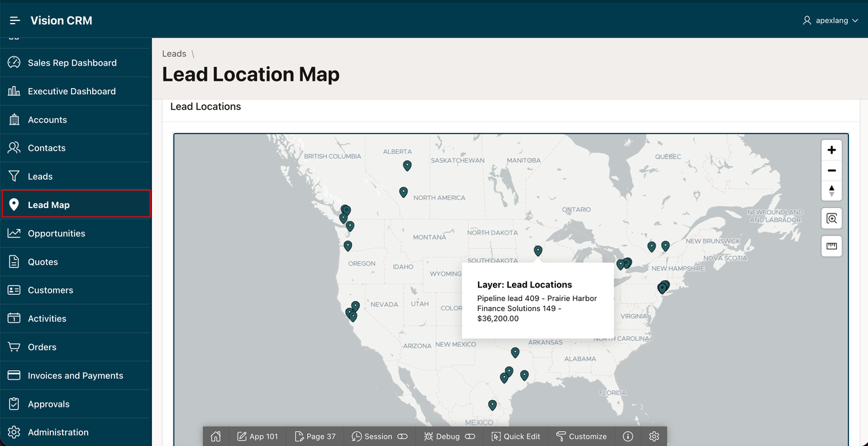Click Debug in developer toolbar
The width and height of the screenshot is (868, 446).
click(x=449, y=437)
